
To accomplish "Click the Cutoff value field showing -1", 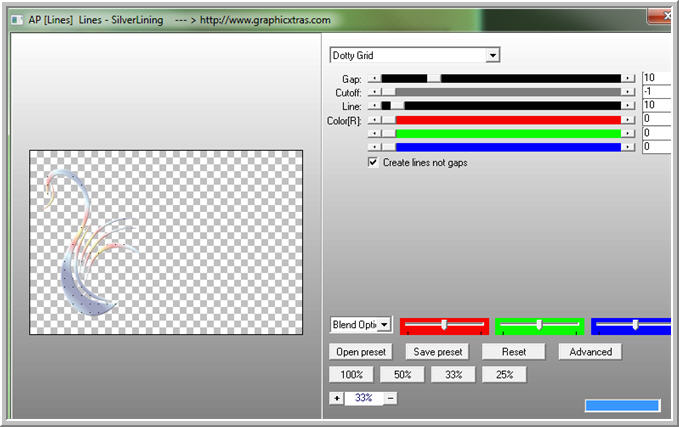I will point(656,91).
